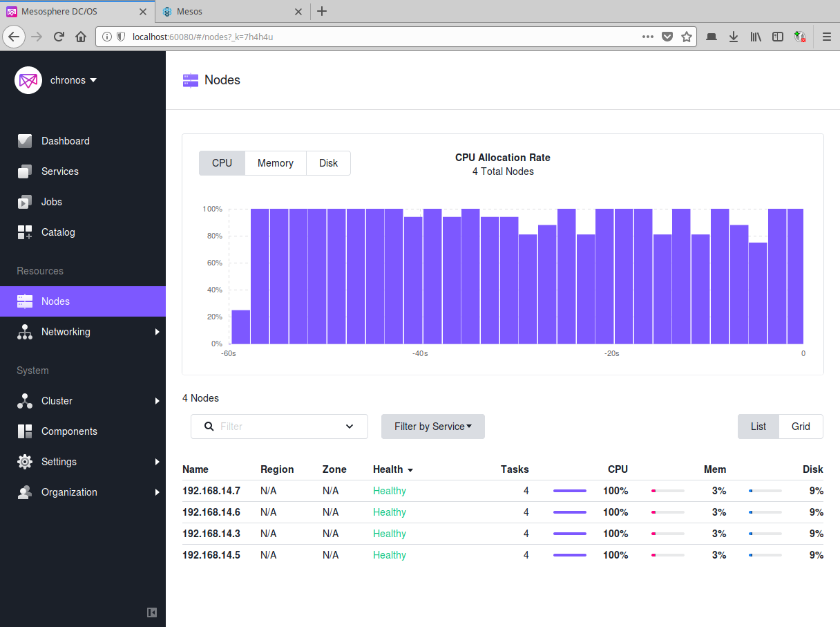Click the Catalog grid-plus icon
Viewport: 840px width, 627px height.
click(x=25, y=232)
